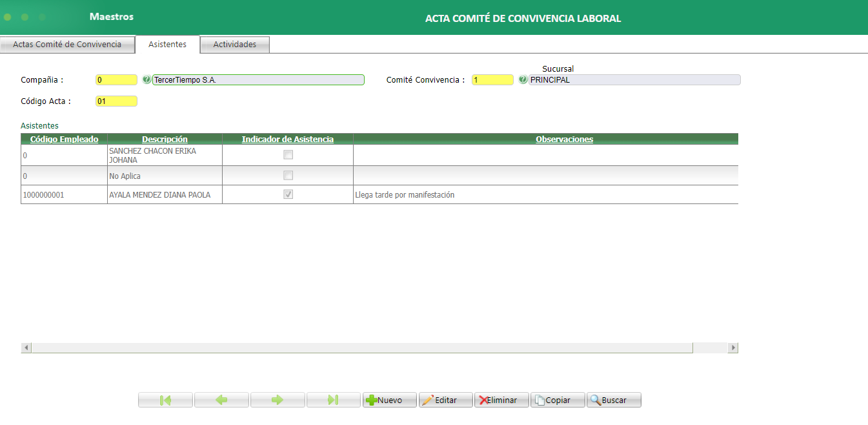Click the Compañía code input field
This screenshot has width=868, height=425.
pos(116,80)
